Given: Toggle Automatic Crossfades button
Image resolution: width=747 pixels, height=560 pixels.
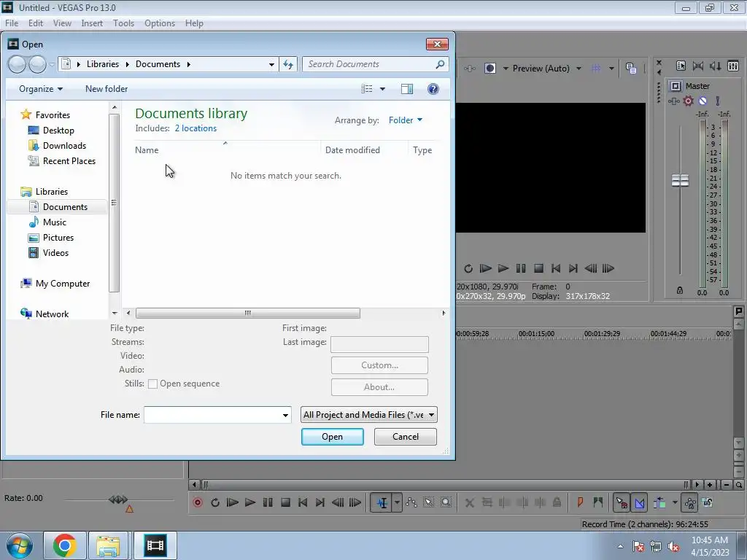Looking at the screenshot, I should (x=639, y=502).
